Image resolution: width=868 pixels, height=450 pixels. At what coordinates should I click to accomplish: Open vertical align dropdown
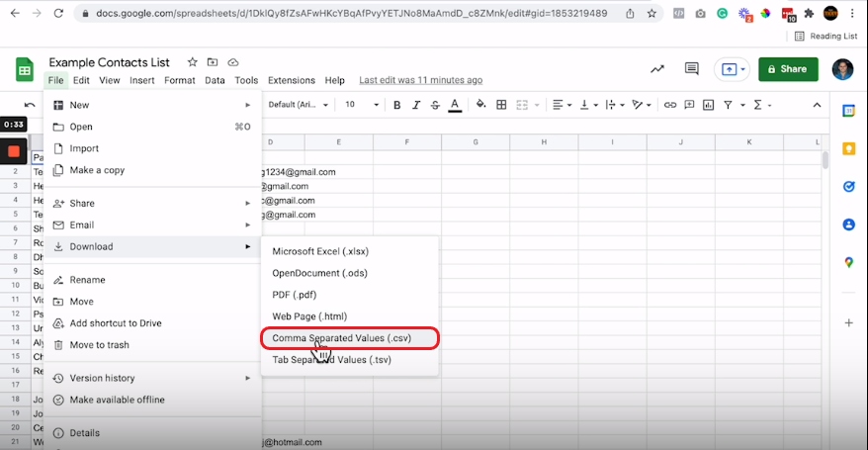click(x=588, y=105)
